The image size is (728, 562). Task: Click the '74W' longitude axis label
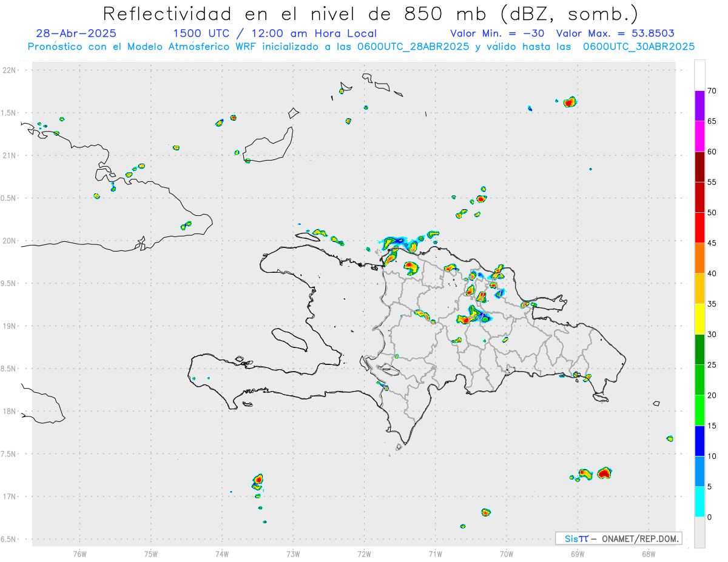click(x=222, y=554)
